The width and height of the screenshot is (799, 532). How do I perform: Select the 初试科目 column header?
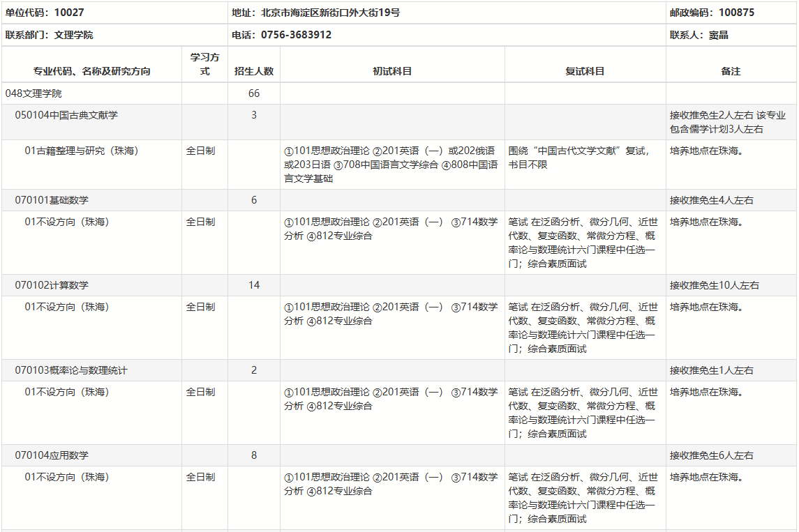[x=392, y=71]
